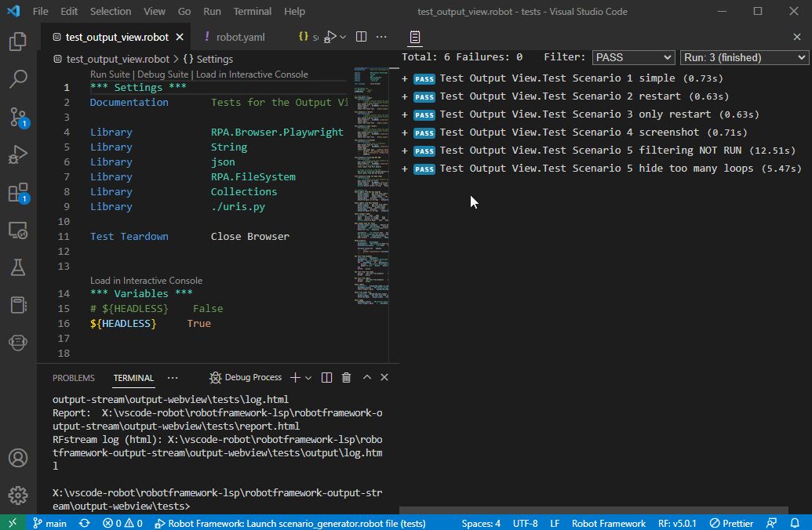This screenshot has width=812, height=530.
Task: Expand Test Scenario 4 screenshot entry
Action: coord(405,133)
